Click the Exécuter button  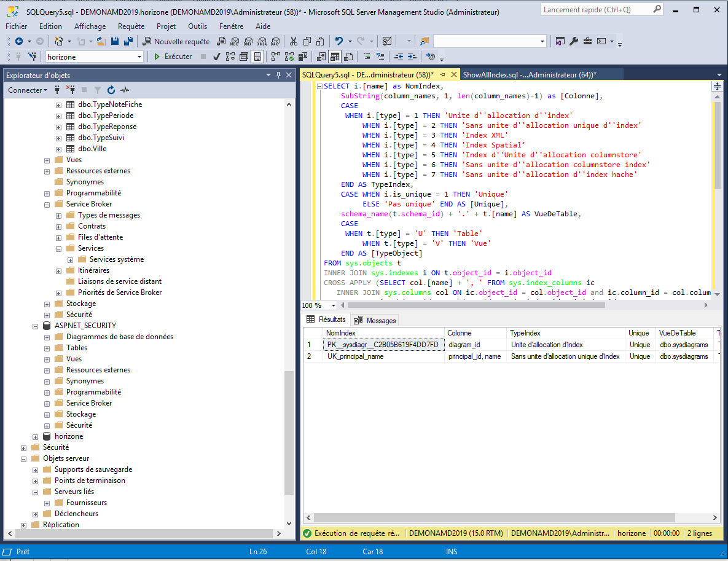[173, 57]
